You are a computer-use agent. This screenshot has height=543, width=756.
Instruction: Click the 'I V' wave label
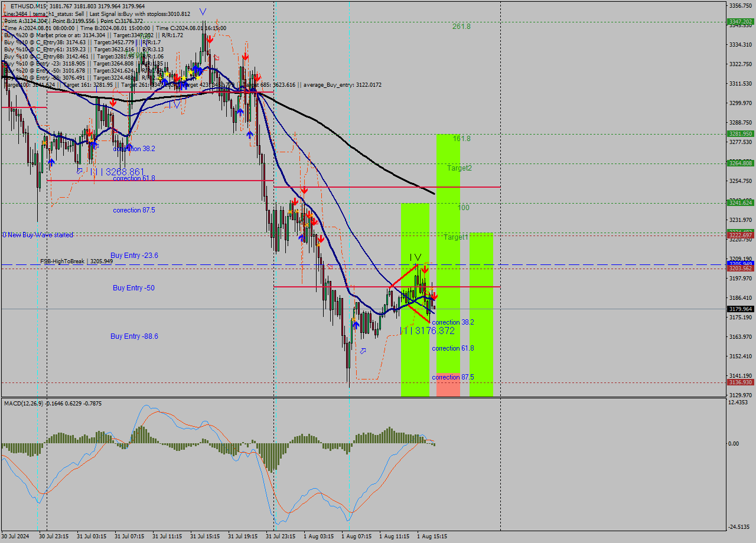pyautogui.click(x=416, y=257)
